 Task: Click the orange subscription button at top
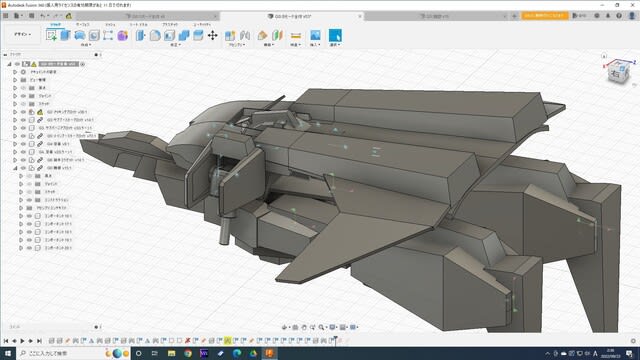(544, 16)
